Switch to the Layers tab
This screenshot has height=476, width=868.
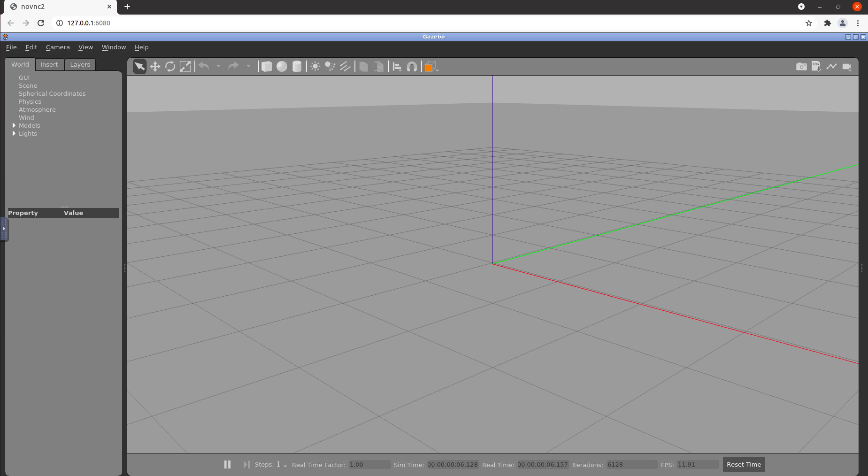pyautogui.click(x=80, y=65)
